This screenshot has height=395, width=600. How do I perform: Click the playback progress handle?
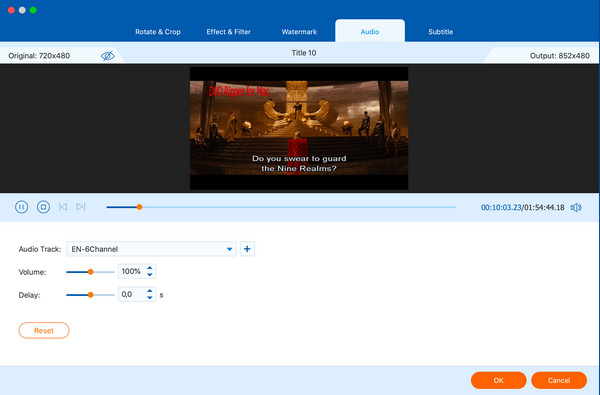[x=140, y=207]
